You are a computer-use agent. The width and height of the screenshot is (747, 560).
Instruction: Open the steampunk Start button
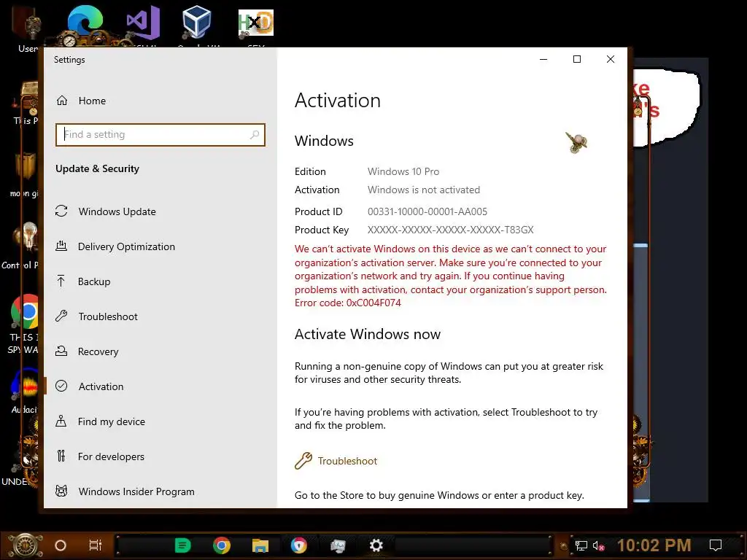26,545
